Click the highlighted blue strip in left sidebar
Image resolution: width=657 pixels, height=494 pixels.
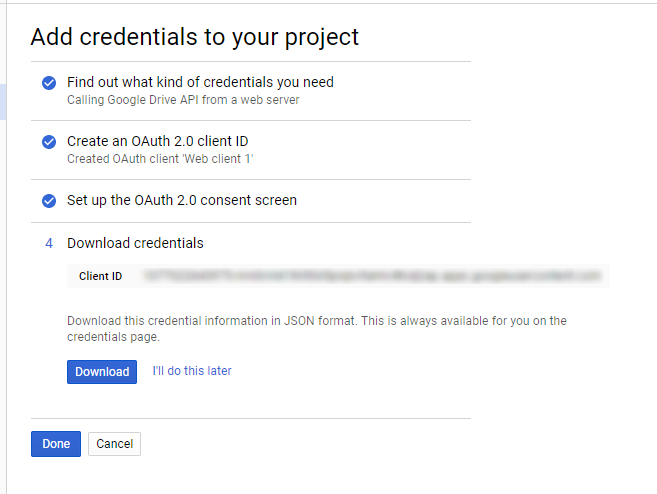(3, 102)
